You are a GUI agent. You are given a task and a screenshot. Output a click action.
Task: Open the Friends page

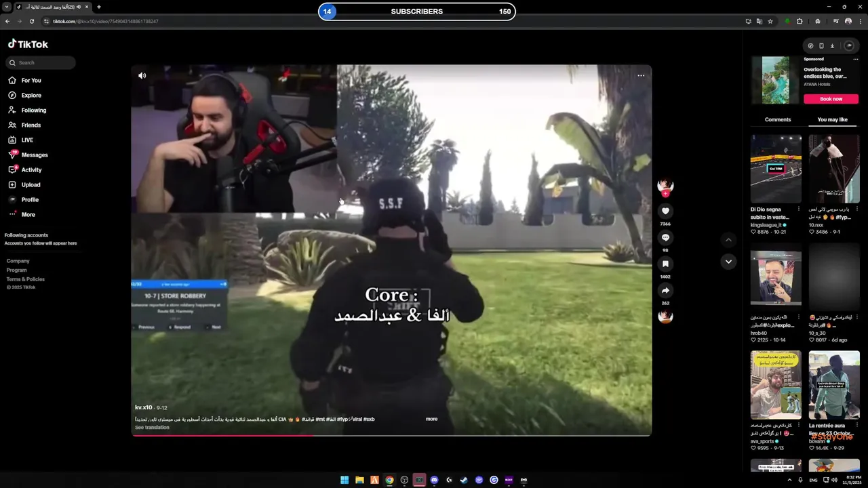(24, 125)
